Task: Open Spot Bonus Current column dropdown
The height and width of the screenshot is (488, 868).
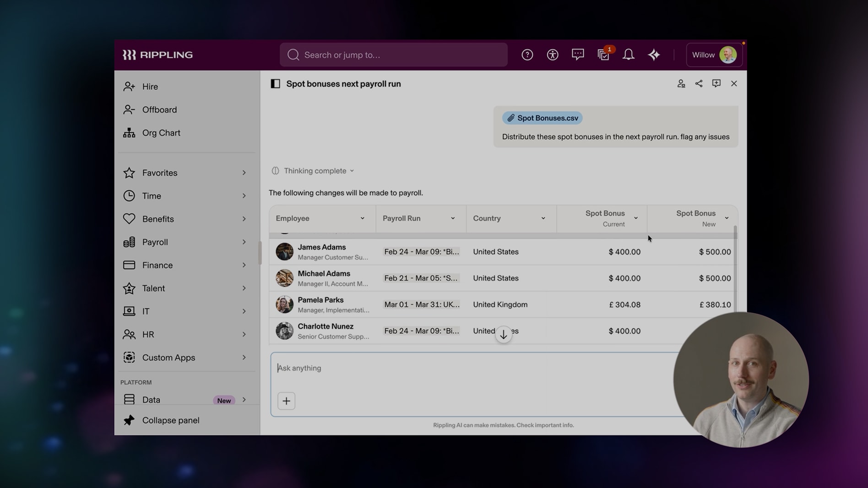Action: (x=635, y=218)
